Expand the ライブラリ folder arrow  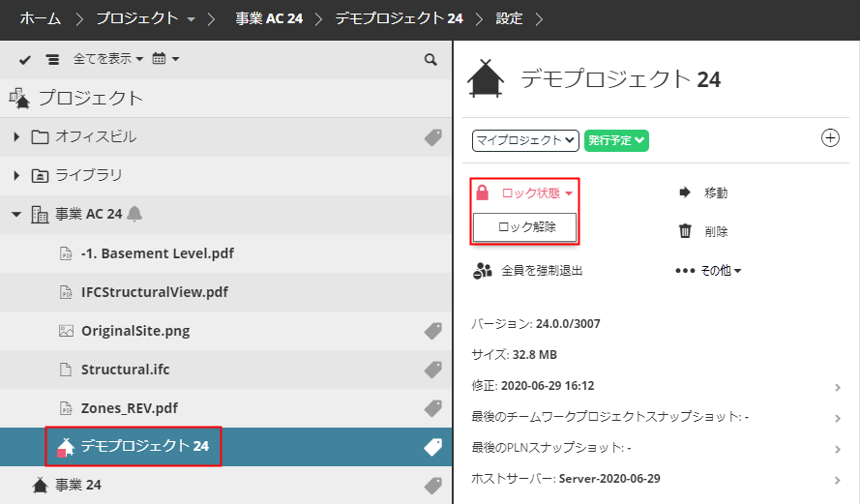pyautogui.click(x=16, y=175)
